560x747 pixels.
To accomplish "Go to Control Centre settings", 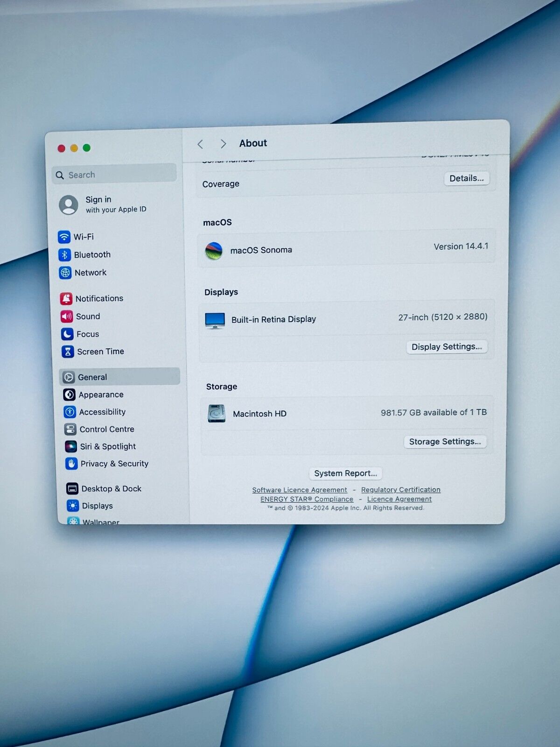I will [x=106, y=429].
